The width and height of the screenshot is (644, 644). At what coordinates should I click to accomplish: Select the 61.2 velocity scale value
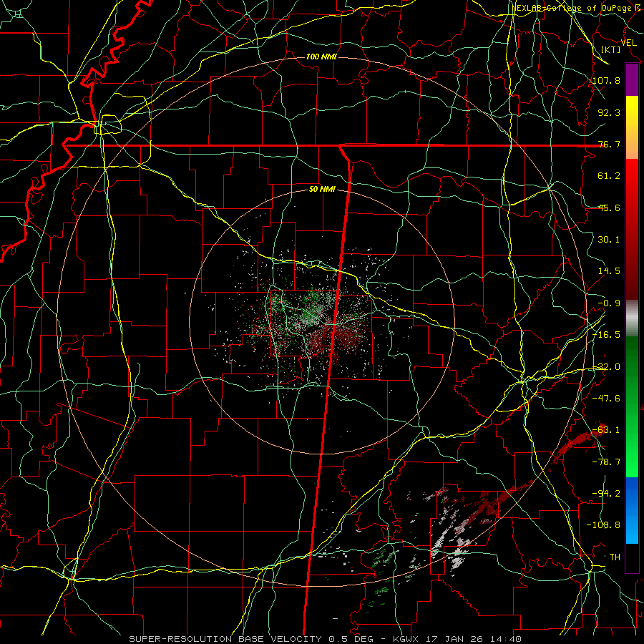pyautogui.click(x=609, y=176)
